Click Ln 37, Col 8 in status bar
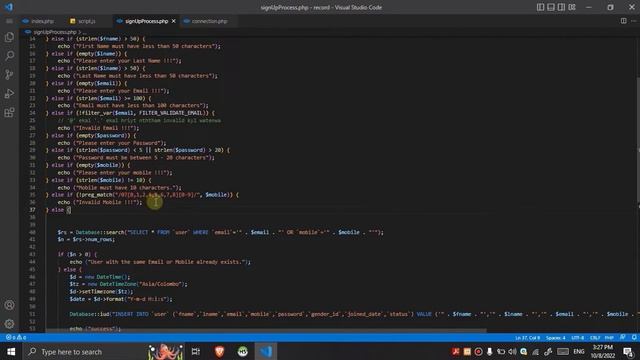640x360 pixels. (x=527, y=338)
